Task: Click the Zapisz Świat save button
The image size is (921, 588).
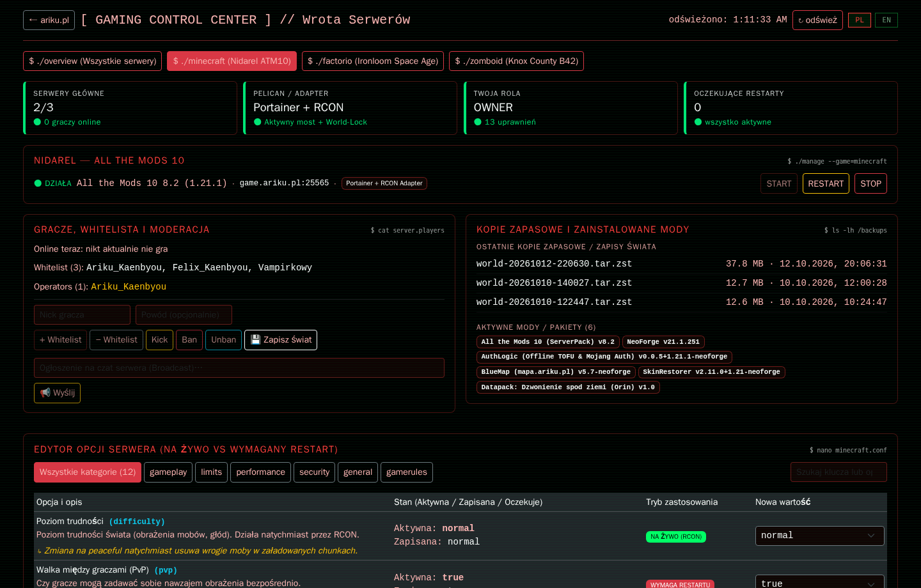Action: (281, 340)
